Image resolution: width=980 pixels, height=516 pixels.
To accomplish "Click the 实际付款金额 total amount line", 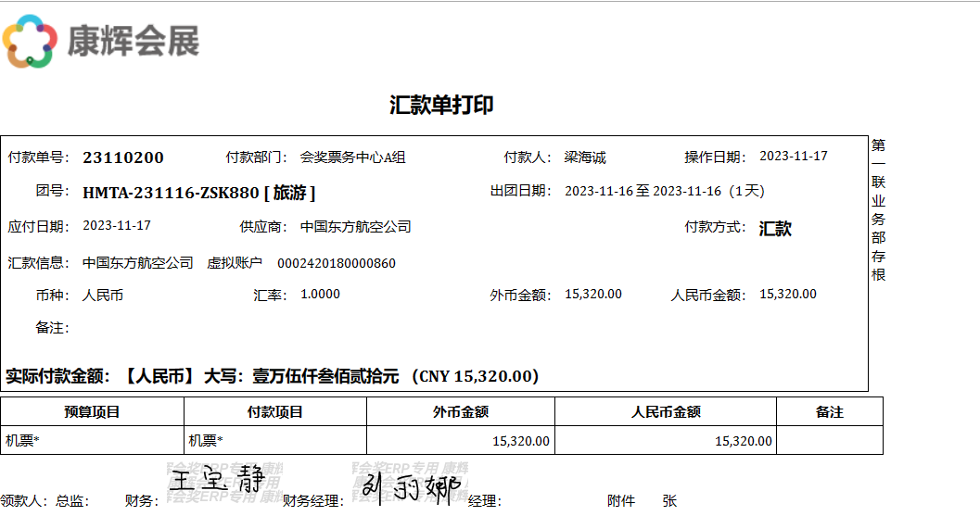I will pos(273,376).
